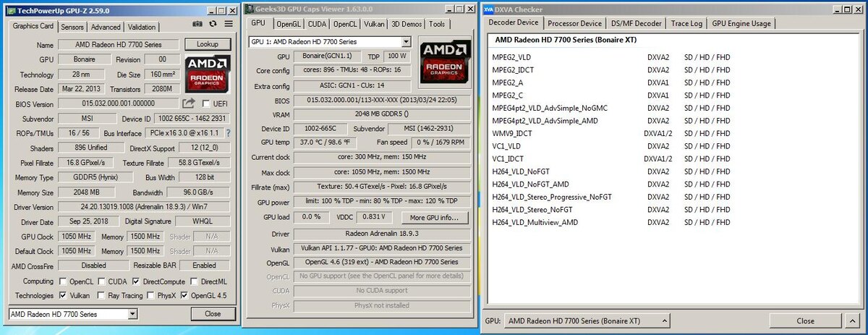Select the GPU tab in GPU Caps Viewer
This screenshot has height=335, width=868.
pos(258,23)
